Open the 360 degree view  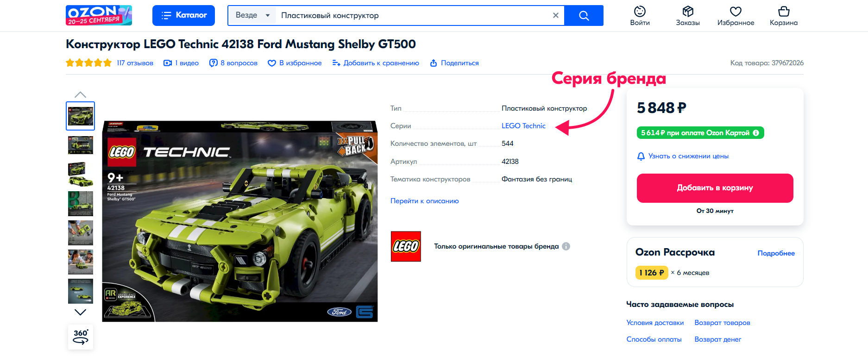[x=81, y=337]
